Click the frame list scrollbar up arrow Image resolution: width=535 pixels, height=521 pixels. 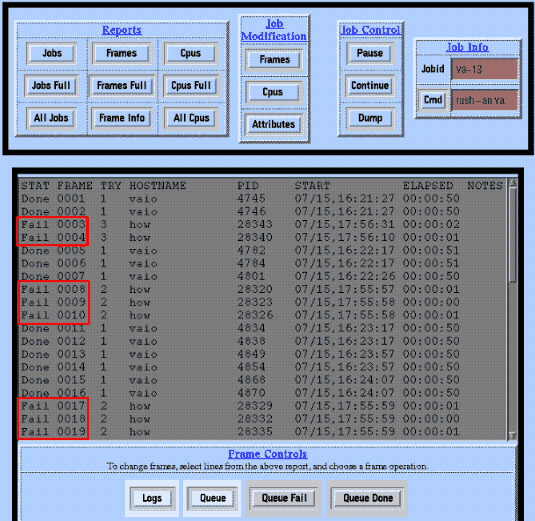512,183
